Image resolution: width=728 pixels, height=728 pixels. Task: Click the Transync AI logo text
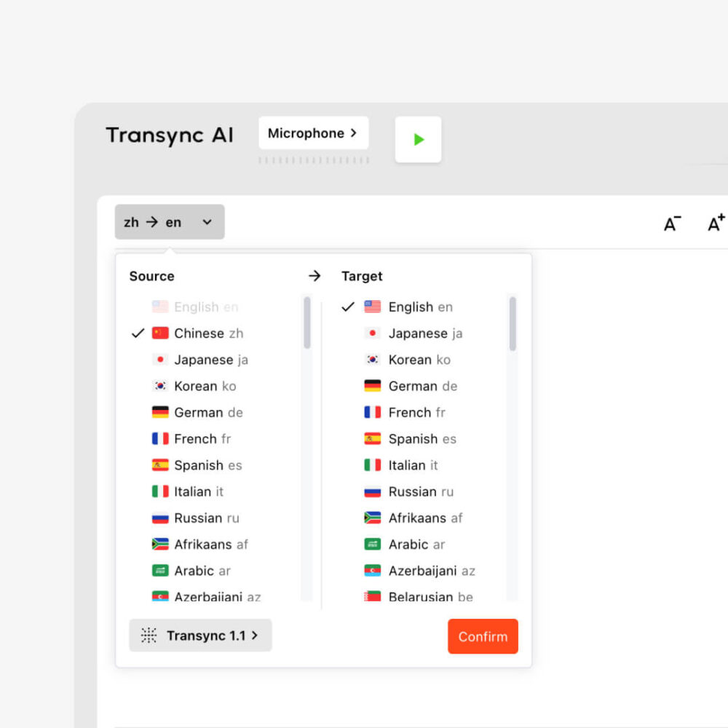[170, 135]
